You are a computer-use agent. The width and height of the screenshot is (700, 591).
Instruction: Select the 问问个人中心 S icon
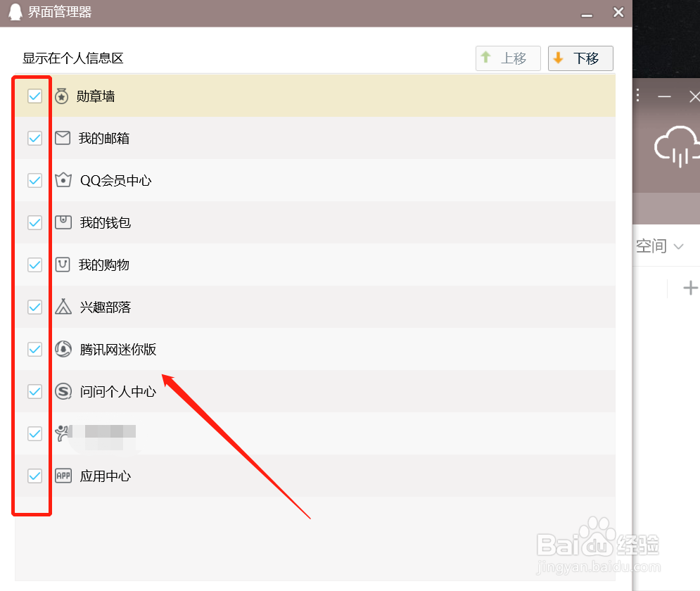[63, 391]
